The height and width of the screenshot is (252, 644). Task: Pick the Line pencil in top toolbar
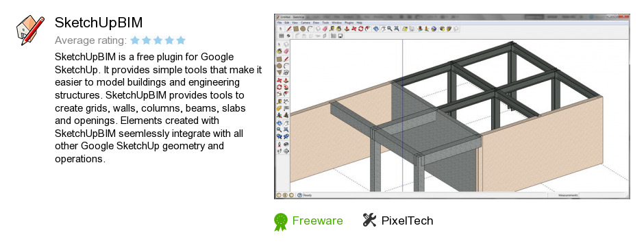click(x=289, y=29)
